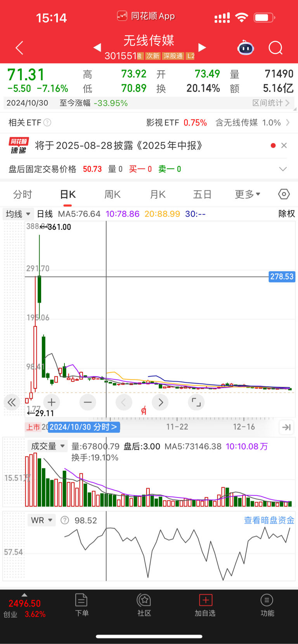298x644 pixels.
Task: Move crosshair left one candle
Action: tap(124, 402)
